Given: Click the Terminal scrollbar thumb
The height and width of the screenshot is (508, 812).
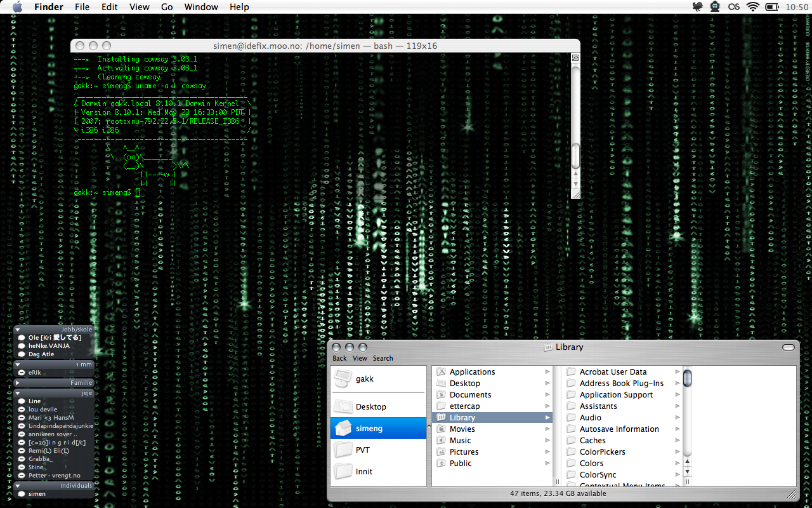Looking at the screenshot, I should (x=575, y=156).
